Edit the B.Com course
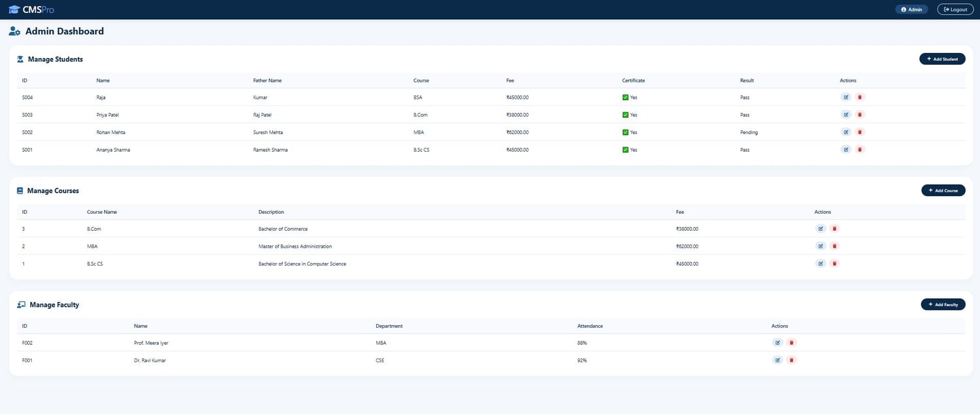The image size is (980, 414). pyautogui.click(x=821, y=228)
